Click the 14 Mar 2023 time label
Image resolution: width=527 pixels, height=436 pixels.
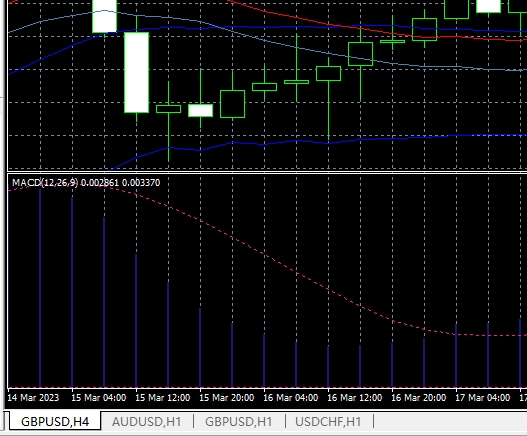pyautogui.click(x=33, y=398)
